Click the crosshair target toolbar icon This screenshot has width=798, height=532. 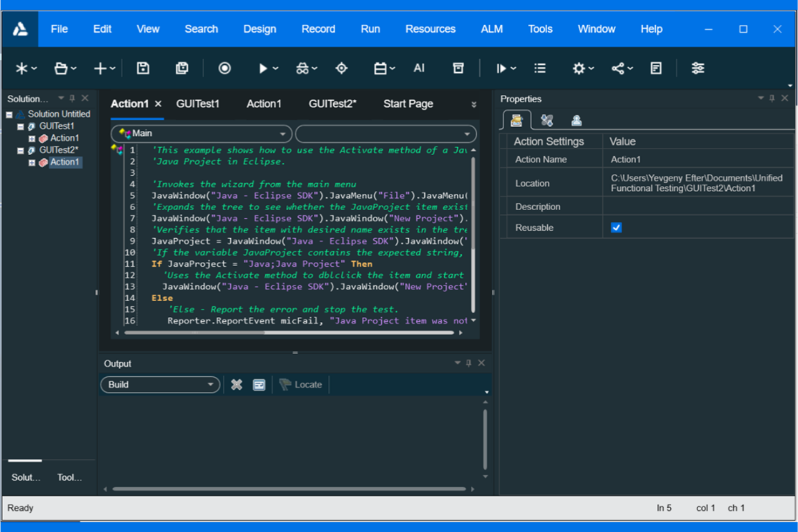click(x=341, y=68)
